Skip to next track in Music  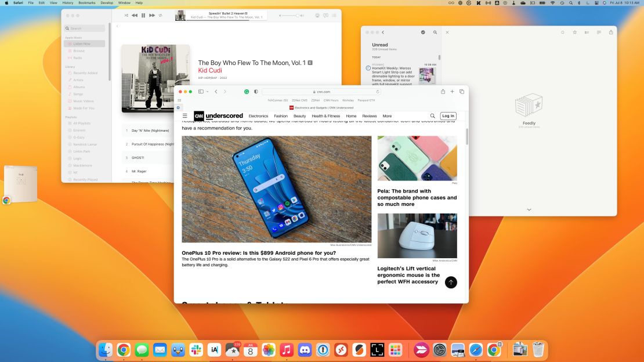pyautogui.click(x=152, y=15)
